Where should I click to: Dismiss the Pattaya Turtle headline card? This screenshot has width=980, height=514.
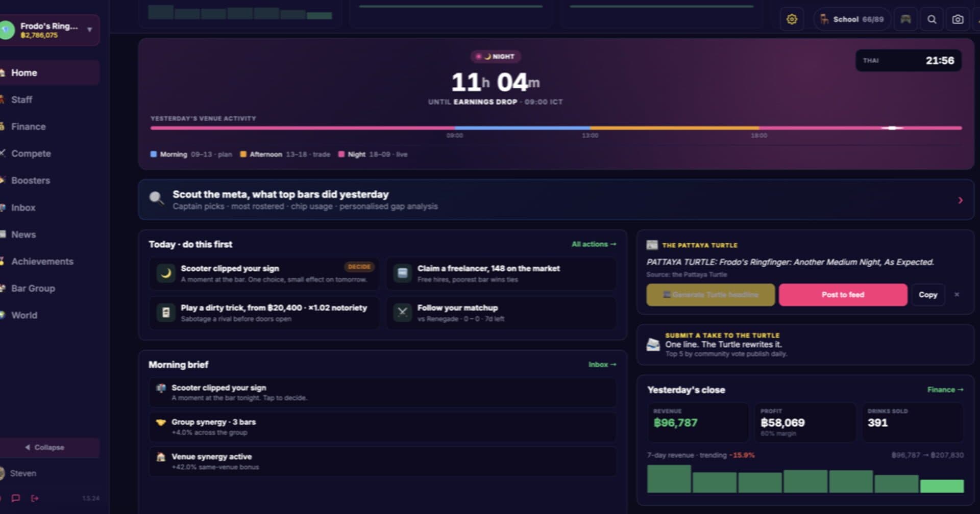click(957, 295)
